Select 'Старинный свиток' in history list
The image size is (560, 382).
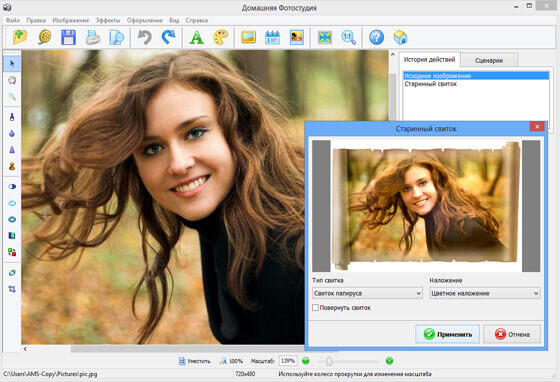point(476,84)
